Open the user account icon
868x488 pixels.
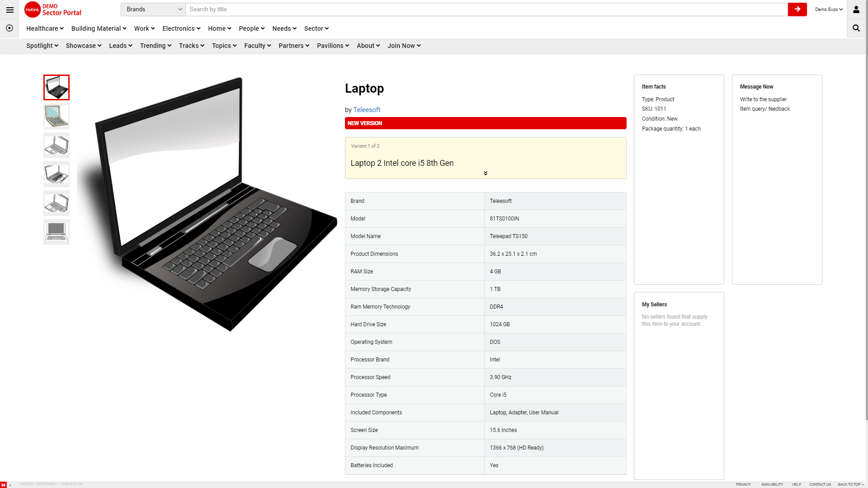856,9
